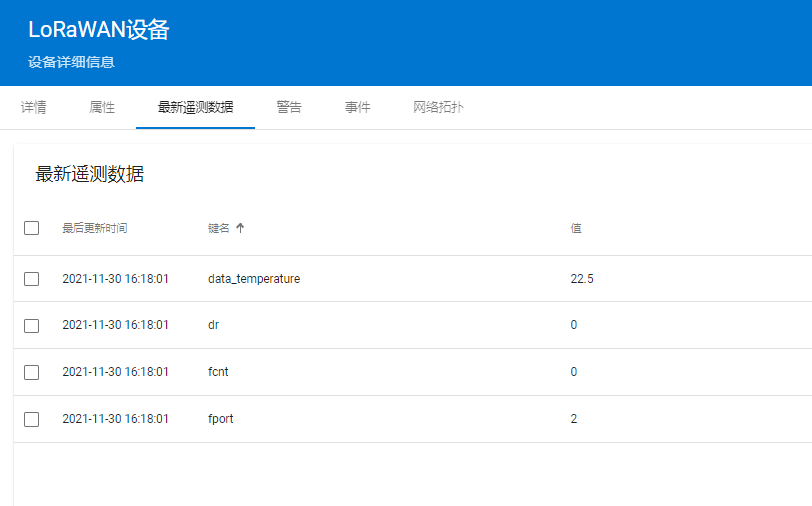This screenshot has width=812, height=506.
Task: Click the value 2 for fport
Action: coord(574,418)
